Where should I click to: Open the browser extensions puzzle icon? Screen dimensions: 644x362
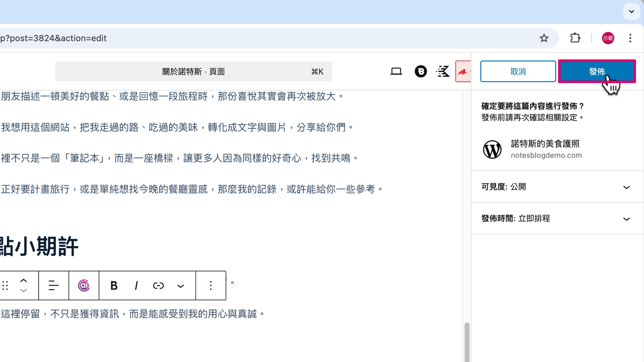[575, 38]
